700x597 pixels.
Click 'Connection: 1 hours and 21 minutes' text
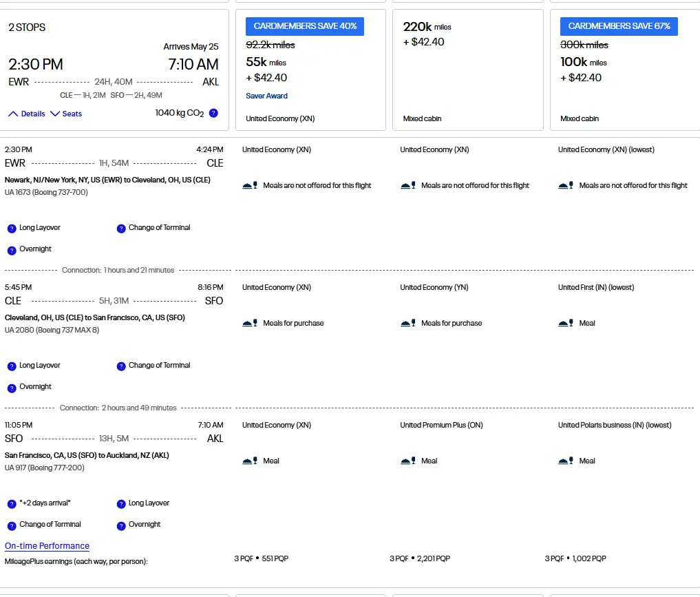click(x=118, y=270)
